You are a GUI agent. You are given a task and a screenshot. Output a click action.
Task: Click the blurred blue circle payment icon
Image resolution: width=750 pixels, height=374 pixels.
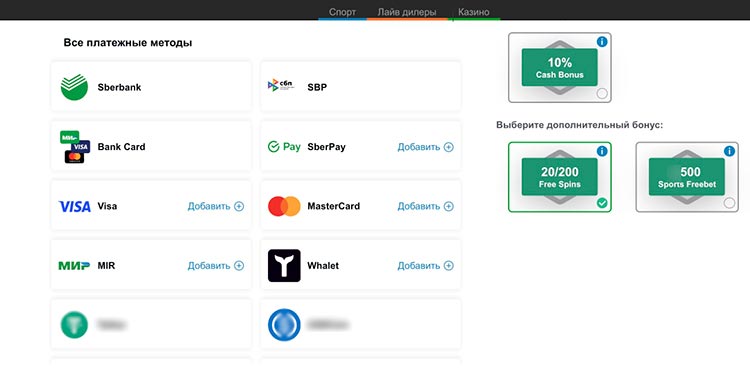click(284, 325)
